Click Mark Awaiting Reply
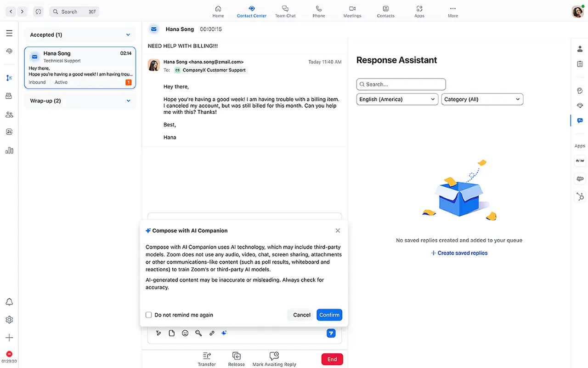The height and width of the screenshot is (368, 588). coord(274,359)
